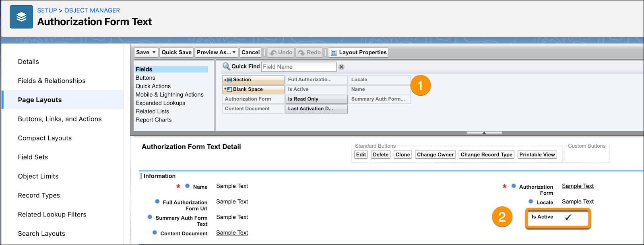Select the Content Document palette field
The image size is (644, 245).
click(253, 109)
